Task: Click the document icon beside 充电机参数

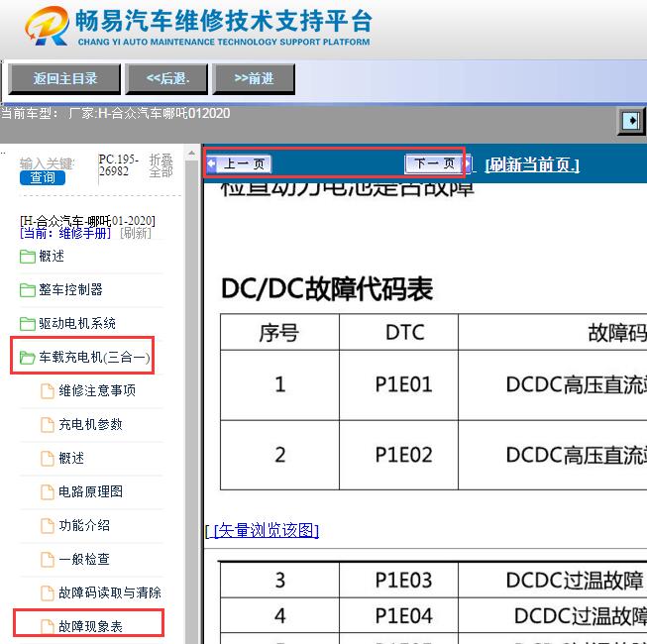Action: (47, 424)
